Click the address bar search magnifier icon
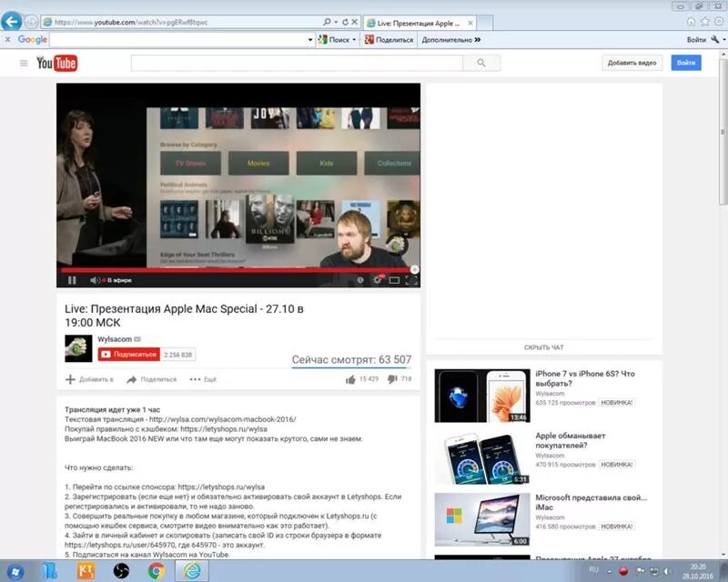 pos(327,22)
